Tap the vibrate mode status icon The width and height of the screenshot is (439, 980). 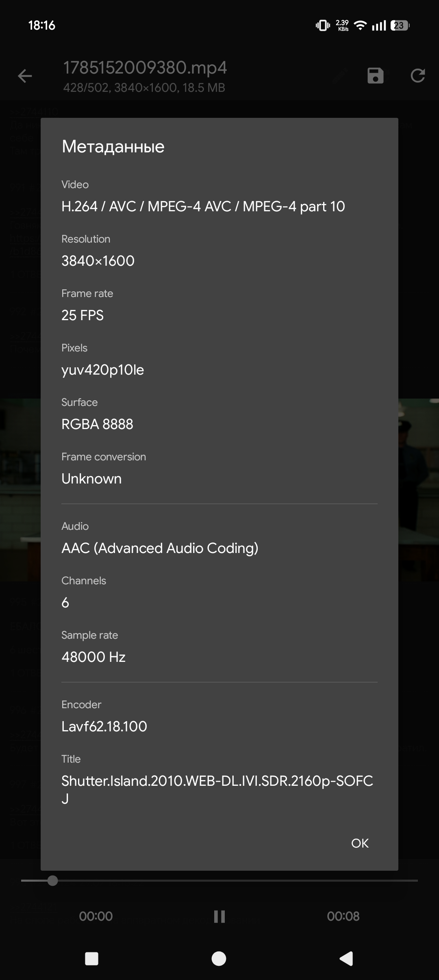click(x=323, y=26)
